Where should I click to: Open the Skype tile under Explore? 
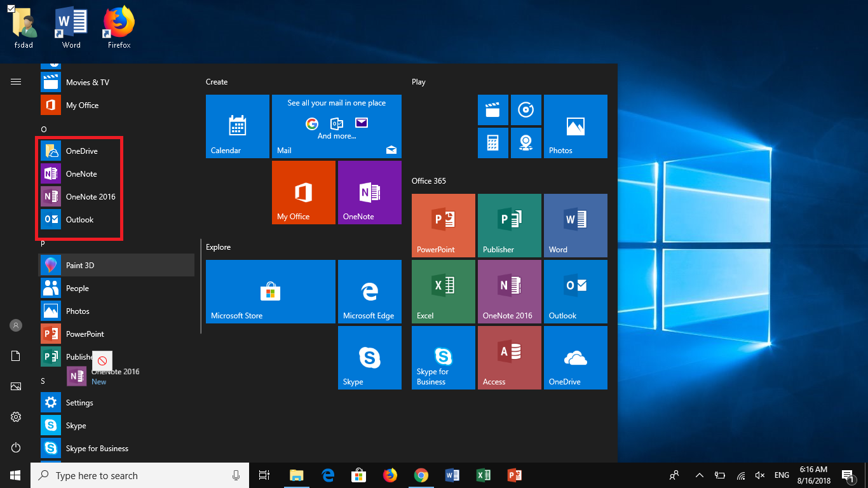tap(370, 358)
